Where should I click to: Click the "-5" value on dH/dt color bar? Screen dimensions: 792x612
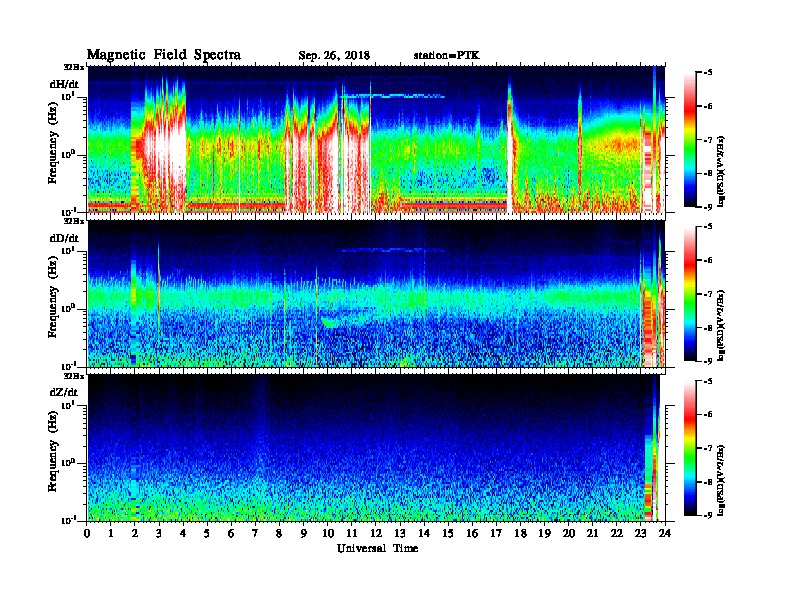[707, 73]
